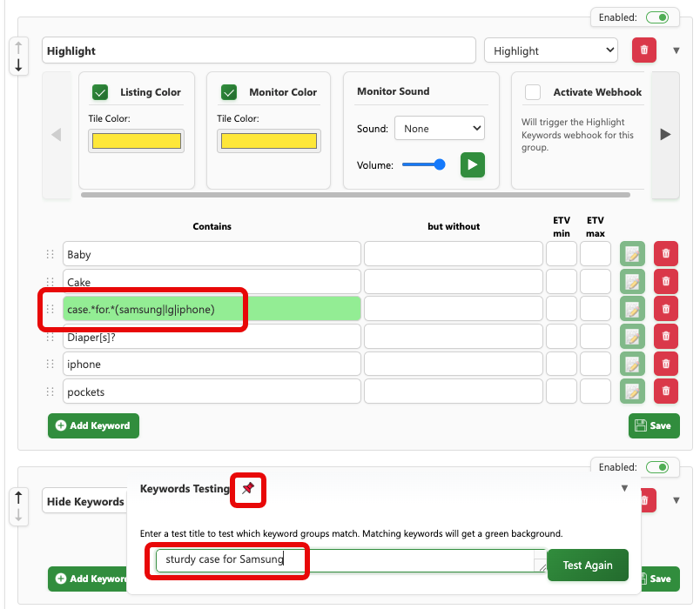Click the Diaper[s]? keyword input field
Viewport: 700px width, 609px height.
click(212, 337)
